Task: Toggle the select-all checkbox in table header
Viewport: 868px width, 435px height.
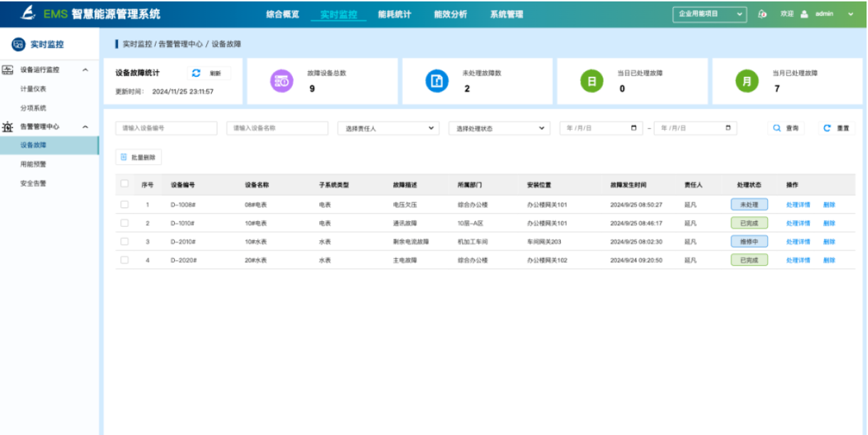Action: coord(124,184)
